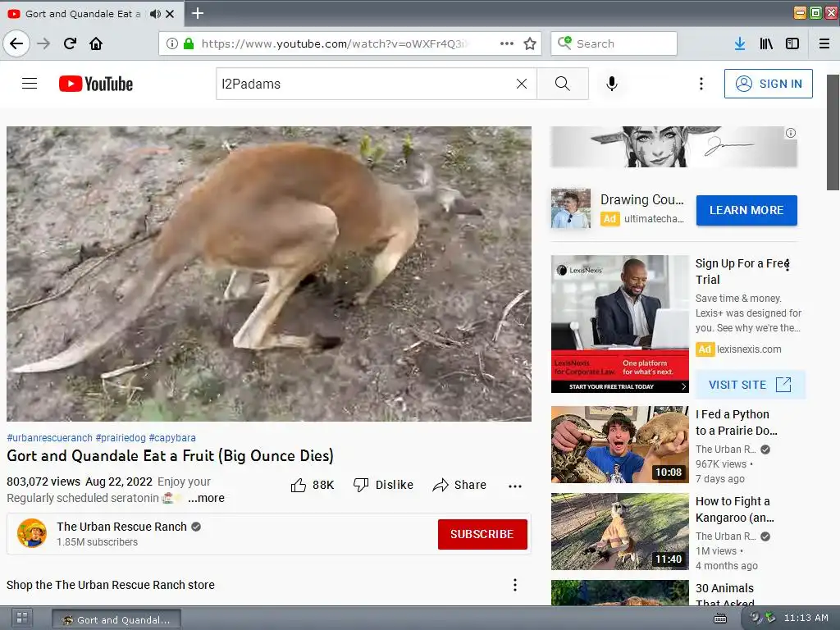Image resolution: width=840 pixels, height=630 pixels.
Task: Click the 11:13 AM clock
Action: tap(806, 618)
